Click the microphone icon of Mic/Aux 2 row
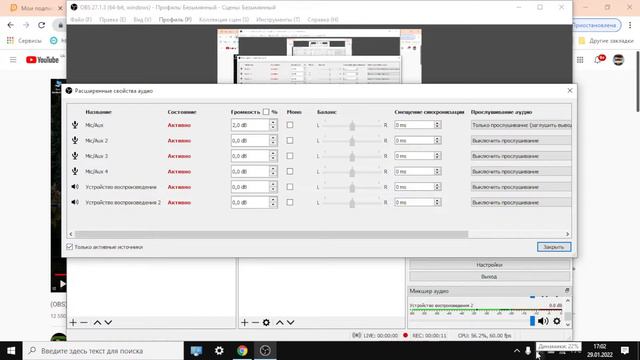Screen dimensions: 640x360 [x=75, y=140]
